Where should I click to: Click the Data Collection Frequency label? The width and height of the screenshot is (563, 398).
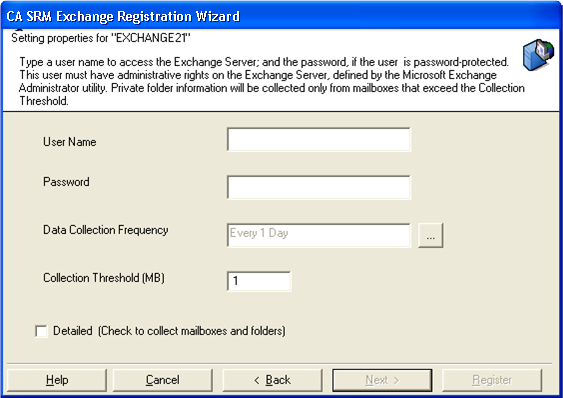(x=106, y=230)
